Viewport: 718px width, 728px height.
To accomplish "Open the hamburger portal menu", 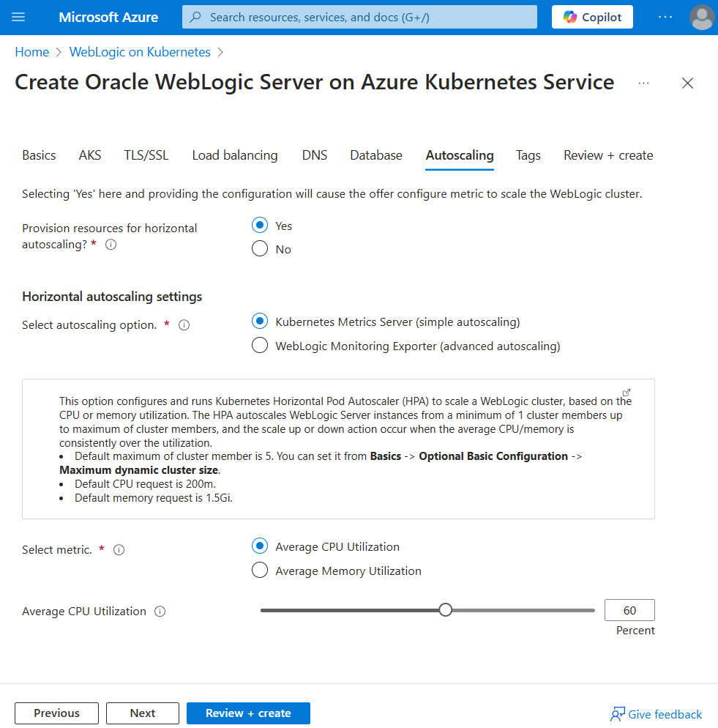I will tap(18, 17).
